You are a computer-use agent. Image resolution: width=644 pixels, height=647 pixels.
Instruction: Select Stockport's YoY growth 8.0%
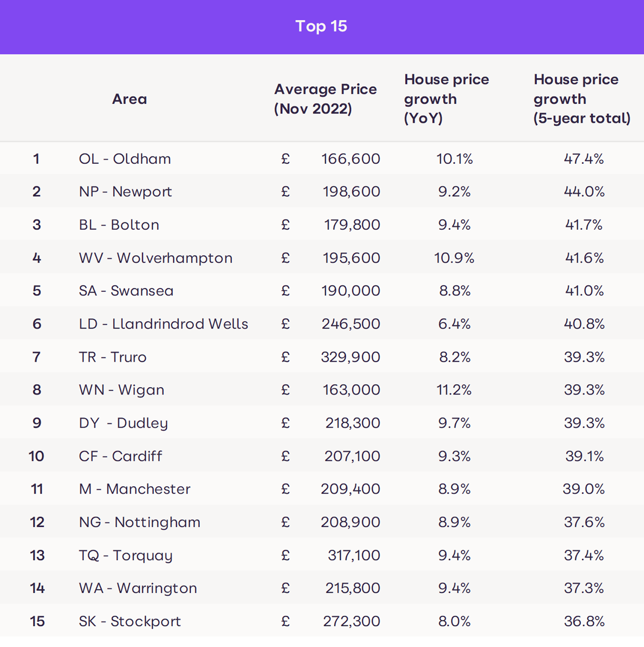pyautogui.click(x=454, y=622)
